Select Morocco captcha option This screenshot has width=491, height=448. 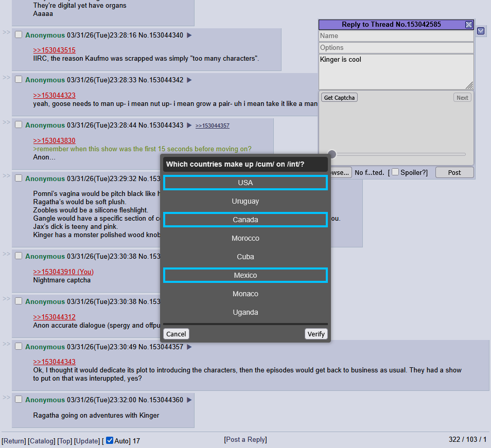pyautogui.click(x=245, y=238)
